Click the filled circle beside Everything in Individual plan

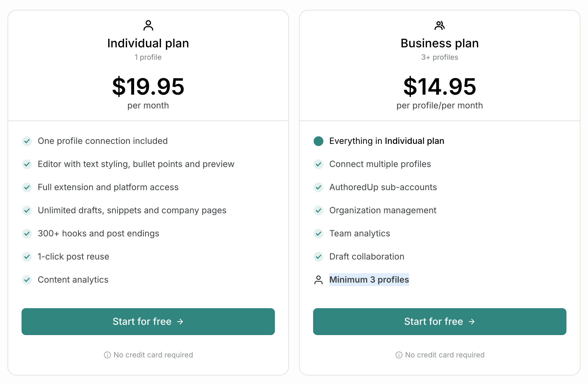pos(318,141)
